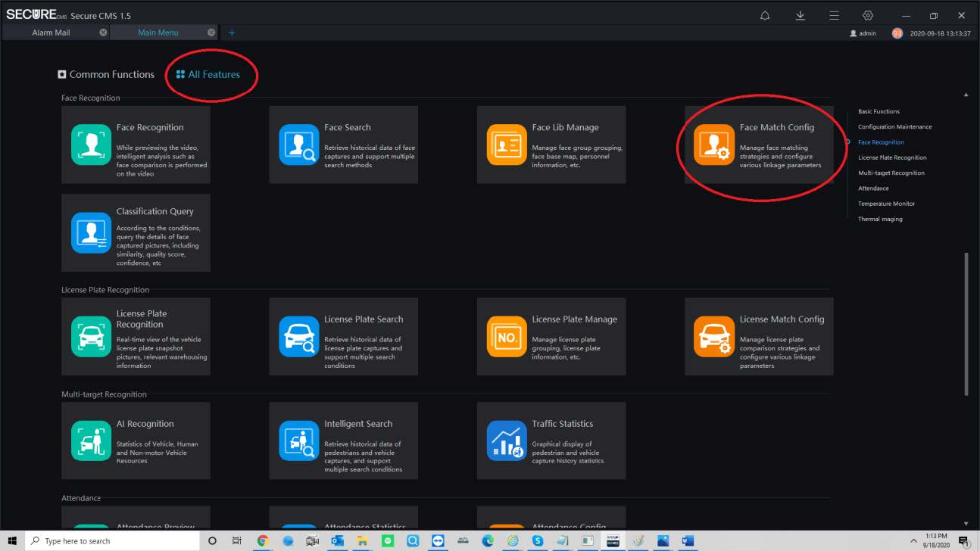Open Google Chrome from the taskbar
Screen dimensions: 980x551
coord(263,540)
